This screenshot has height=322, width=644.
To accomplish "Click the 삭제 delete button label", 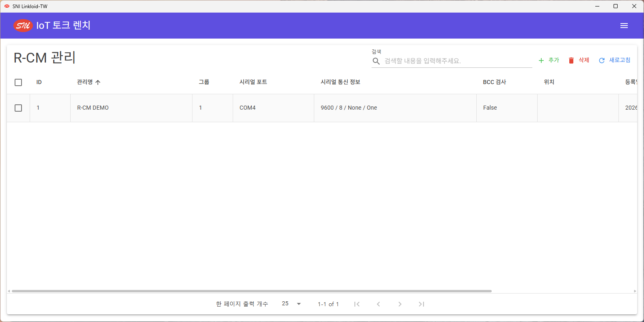I will coord(584,60).
